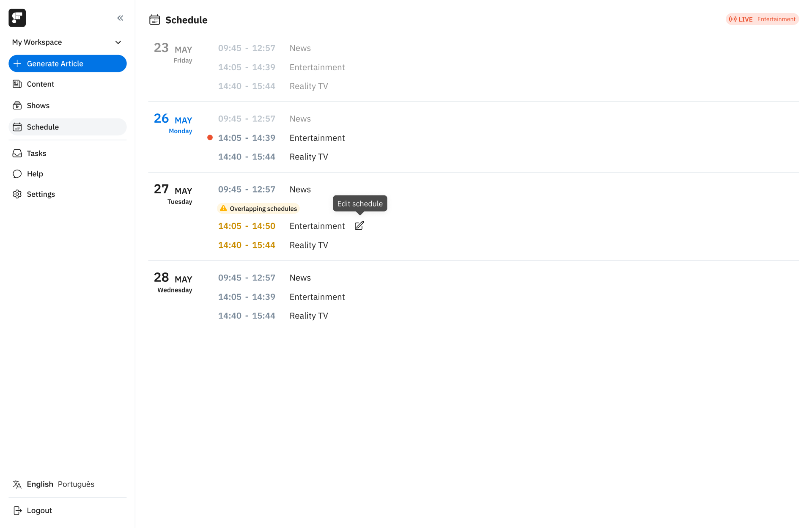812x528 pixels.
Task: Click the Tasks inbox icon
Action: [x=17, y=154]
